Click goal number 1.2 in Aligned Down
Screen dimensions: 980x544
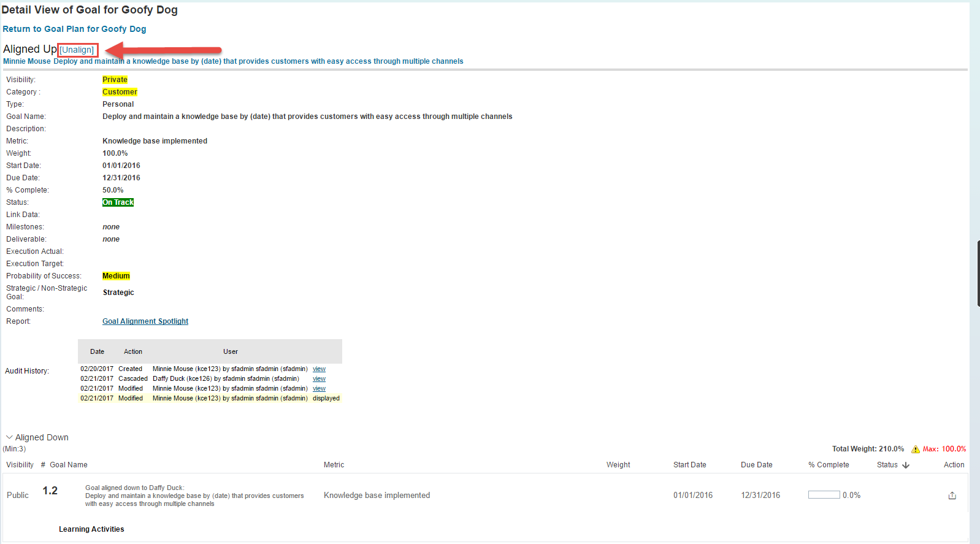50,491
